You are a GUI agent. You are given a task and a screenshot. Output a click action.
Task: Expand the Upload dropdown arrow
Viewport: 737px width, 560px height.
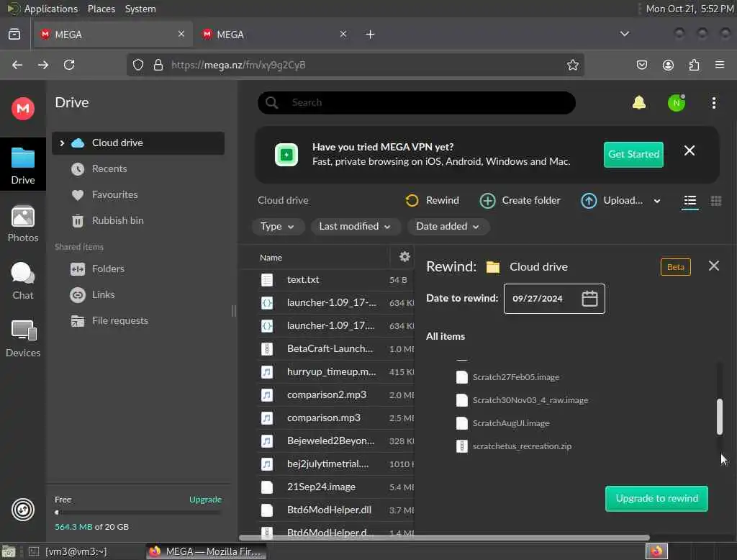656,201
